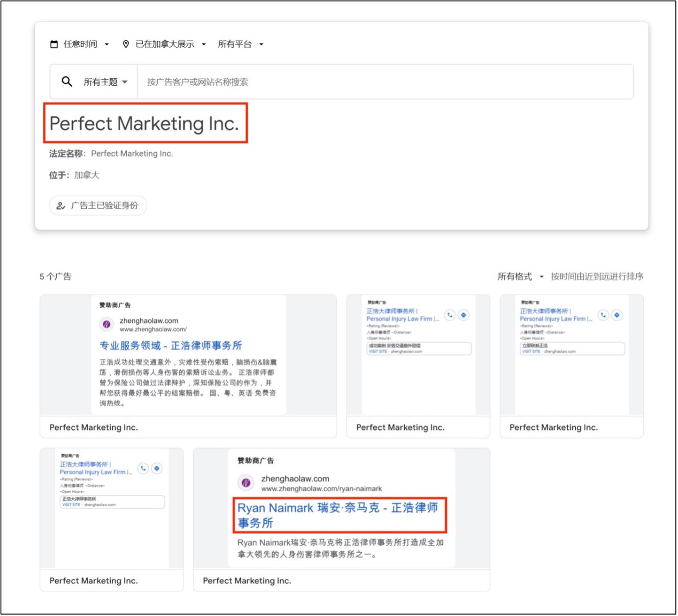Click the Ryan Naimark ad description paragraph
The height and width of the screenshot is (616, 678).
click(340, 548)
